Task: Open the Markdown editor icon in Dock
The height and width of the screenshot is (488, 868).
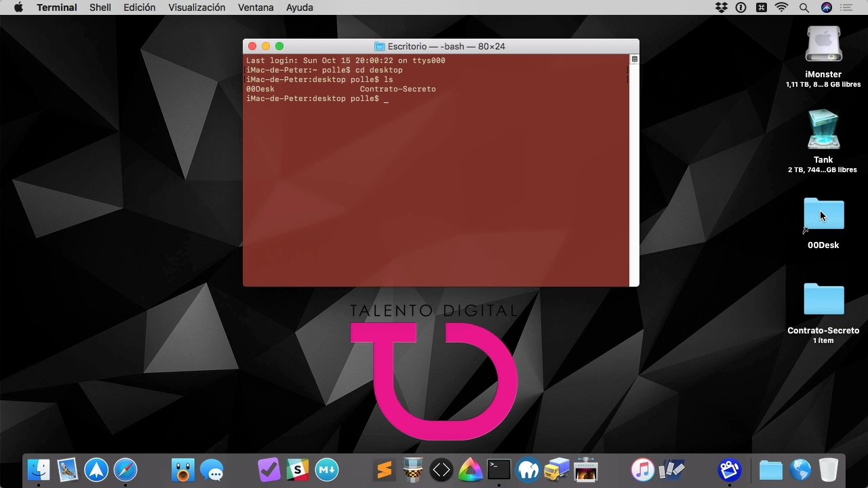Action: coord(327,470)
